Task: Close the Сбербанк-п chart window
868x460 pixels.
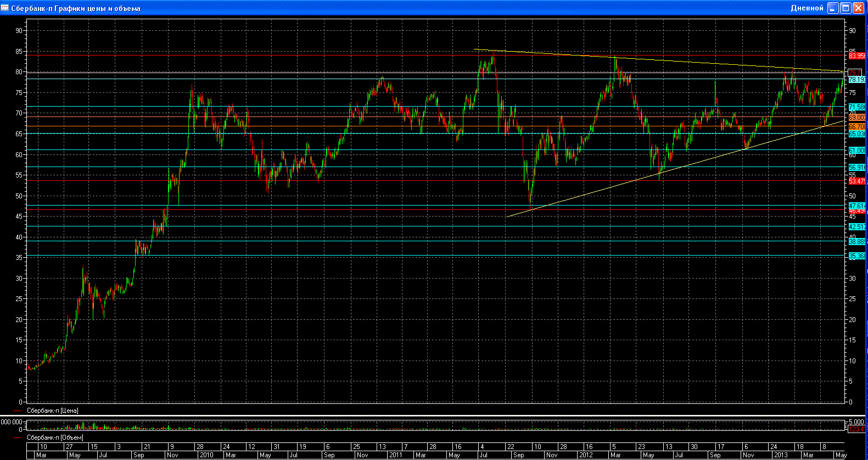Action: (858, 8)
